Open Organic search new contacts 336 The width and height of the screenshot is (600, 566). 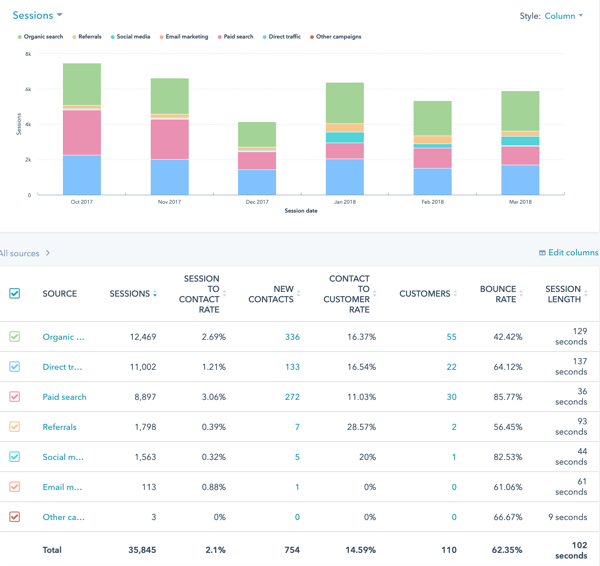tap(292, 337)
